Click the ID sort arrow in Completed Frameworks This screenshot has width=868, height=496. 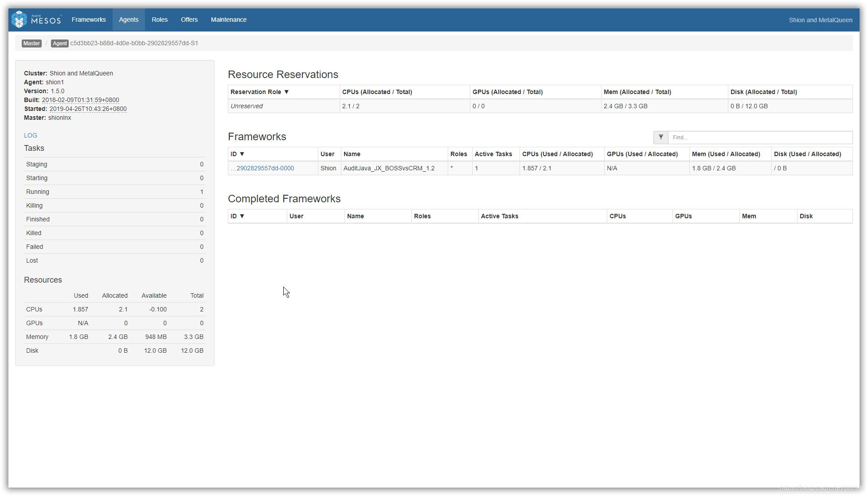click(x=241, y=216)
